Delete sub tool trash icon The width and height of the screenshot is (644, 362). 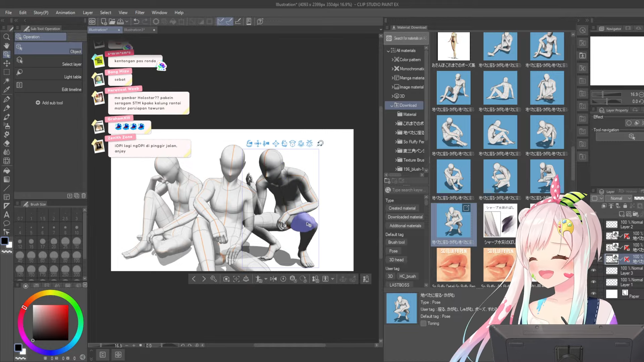point(84,196)
